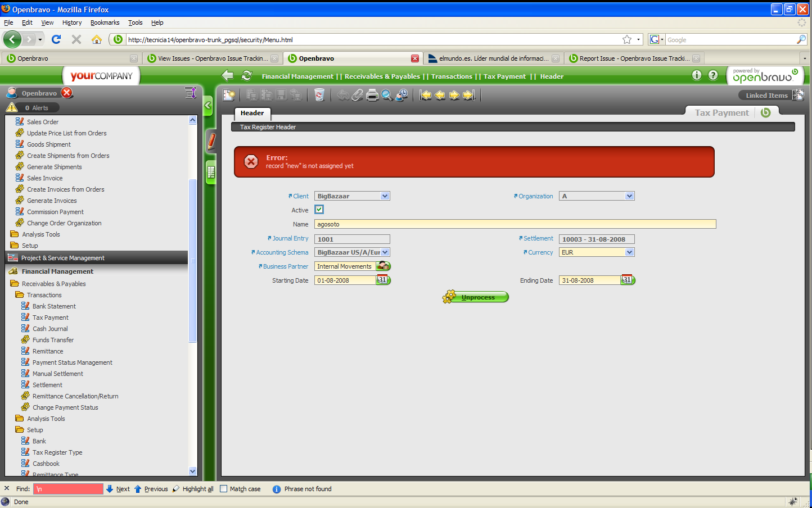Image resolution: width=812 pixels, height=508 pixels.
Task: Click the Firefox URL address bar
Action: (x=372, y=39)
